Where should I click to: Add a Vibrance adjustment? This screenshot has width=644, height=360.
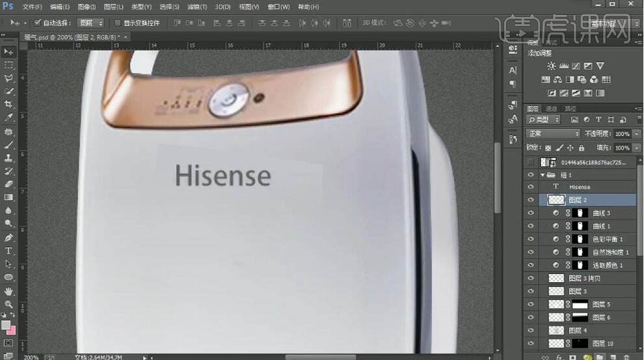[x=600, y=66]
